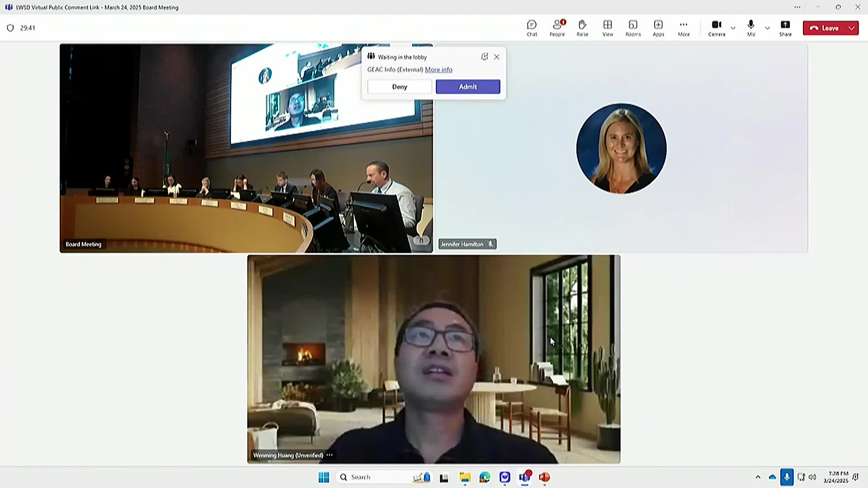Open the More actions menu
868x488 pixels.
(684, 28)
